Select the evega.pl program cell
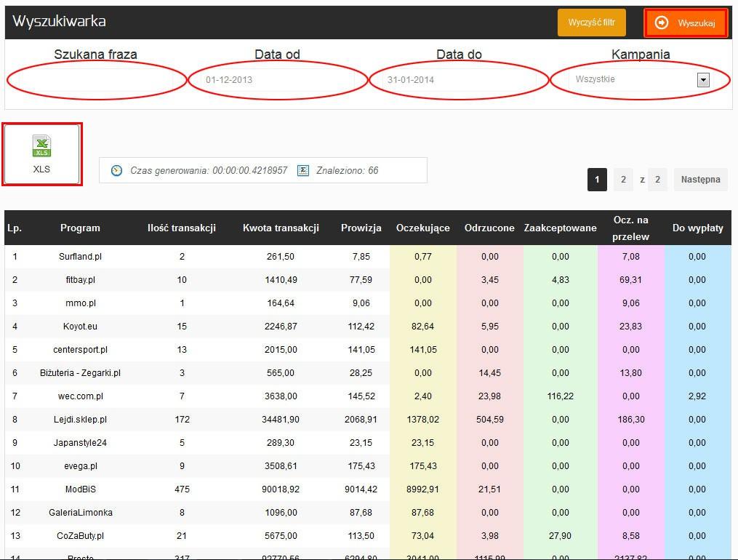This screenshot has width=738, height=560. 80,466
